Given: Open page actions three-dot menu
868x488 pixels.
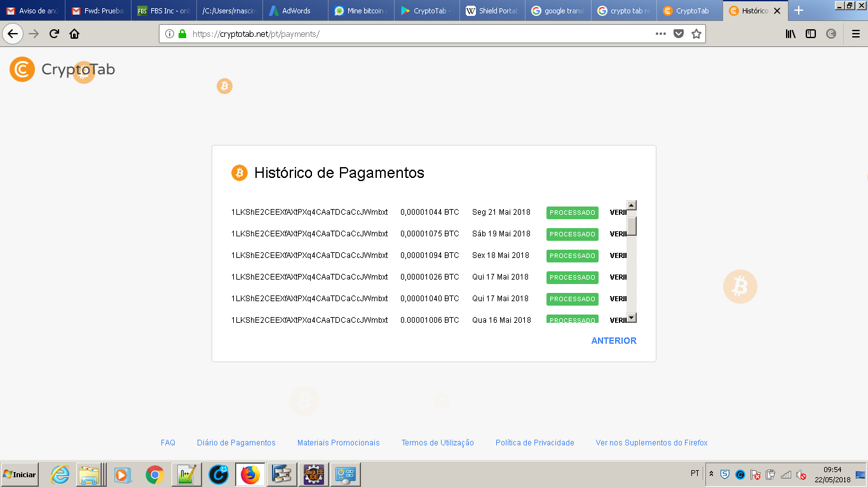Looking at the screenshot, I should (661, 34).
